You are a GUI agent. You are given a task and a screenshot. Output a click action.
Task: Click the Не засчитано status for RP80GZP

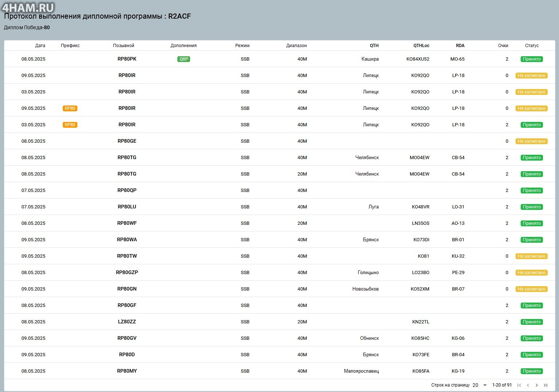pos(531,273)
